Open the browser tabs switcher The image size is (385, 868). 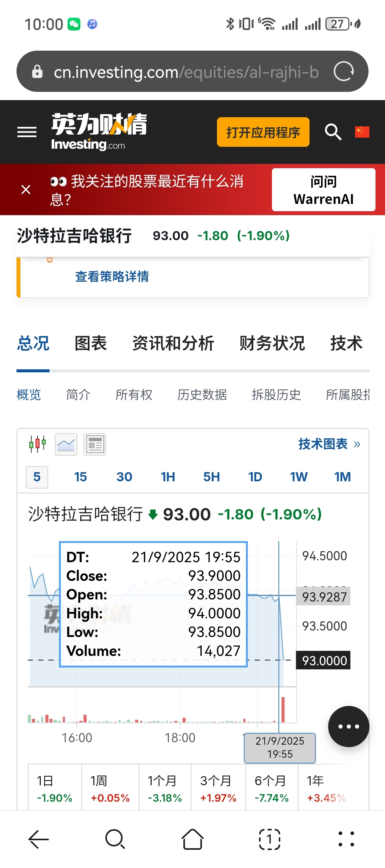click(x=269, y=839)
